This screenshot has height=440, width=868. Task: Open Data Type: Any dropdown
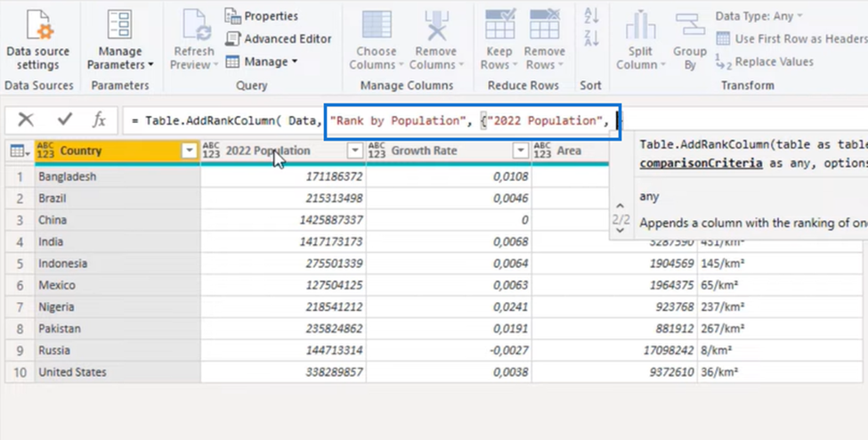tap(758, 16)
